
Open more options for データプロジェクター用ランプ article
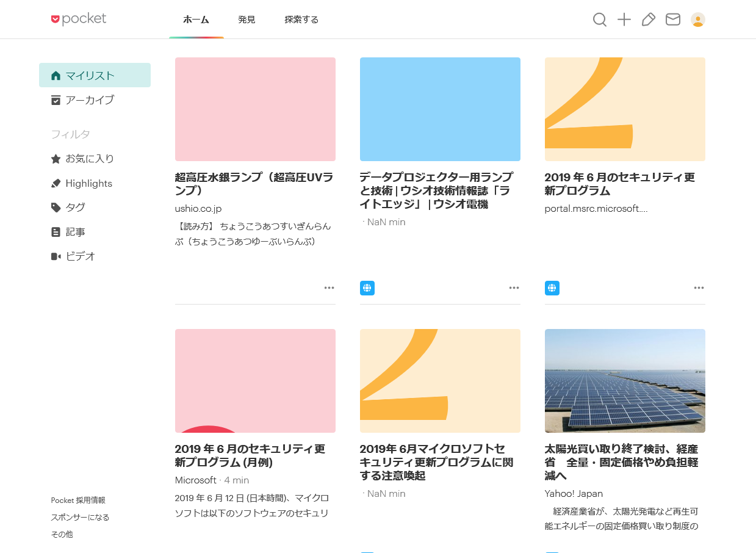pos(514,288)
